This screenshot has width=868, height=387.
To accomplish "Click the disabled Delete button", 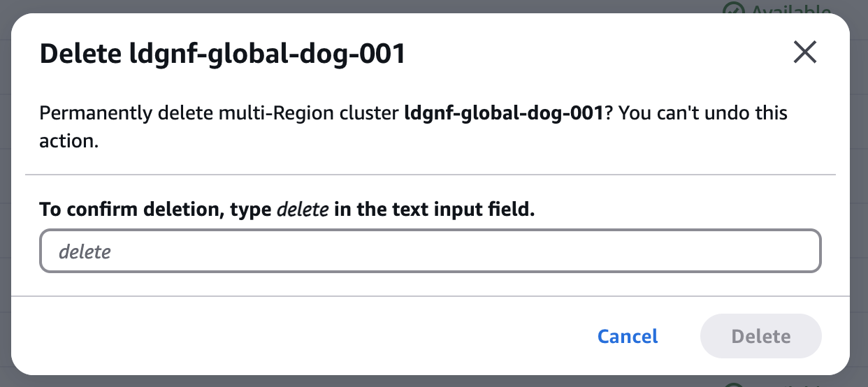I will (x=760, y=337).
